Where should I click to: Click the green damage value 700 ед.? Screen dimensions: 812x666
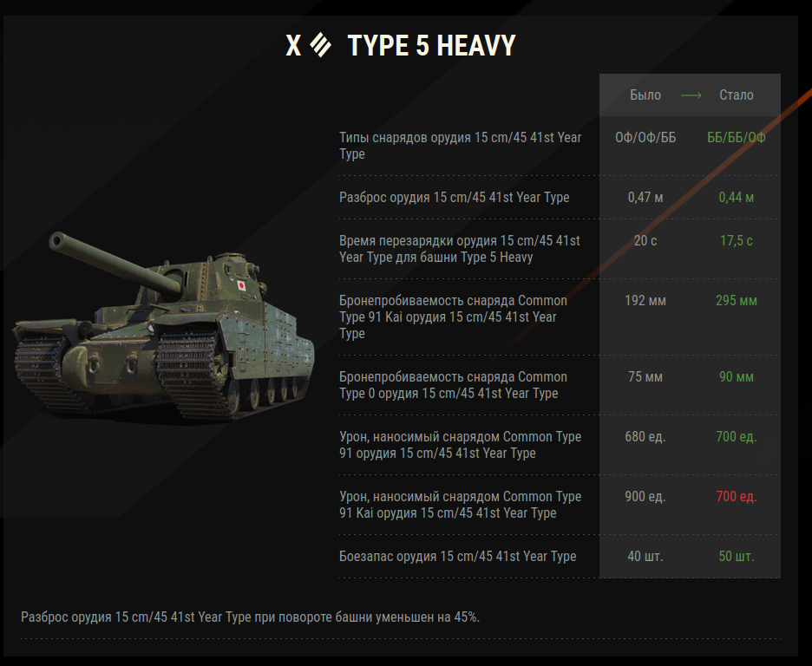coord(737,437)
